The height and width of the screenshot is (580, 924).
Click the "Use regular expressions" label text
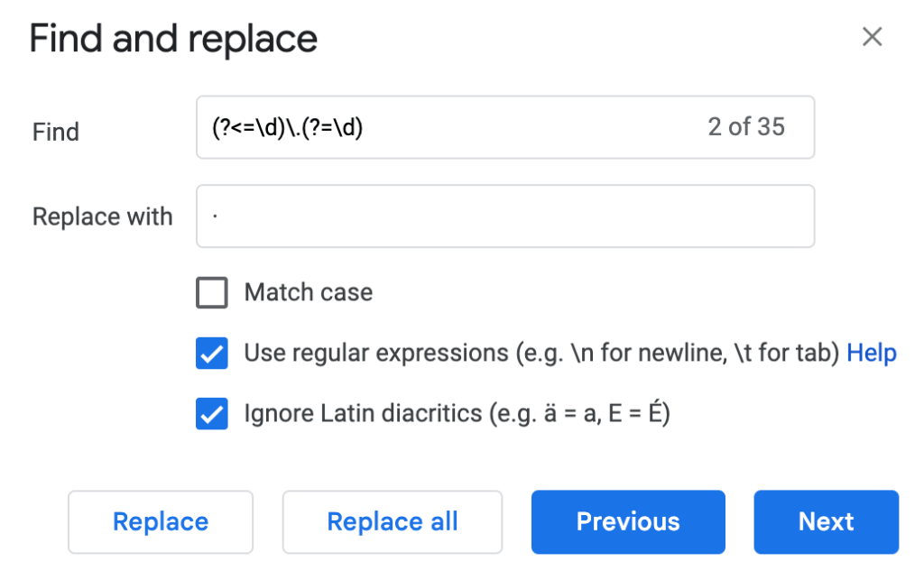(376, 353)
